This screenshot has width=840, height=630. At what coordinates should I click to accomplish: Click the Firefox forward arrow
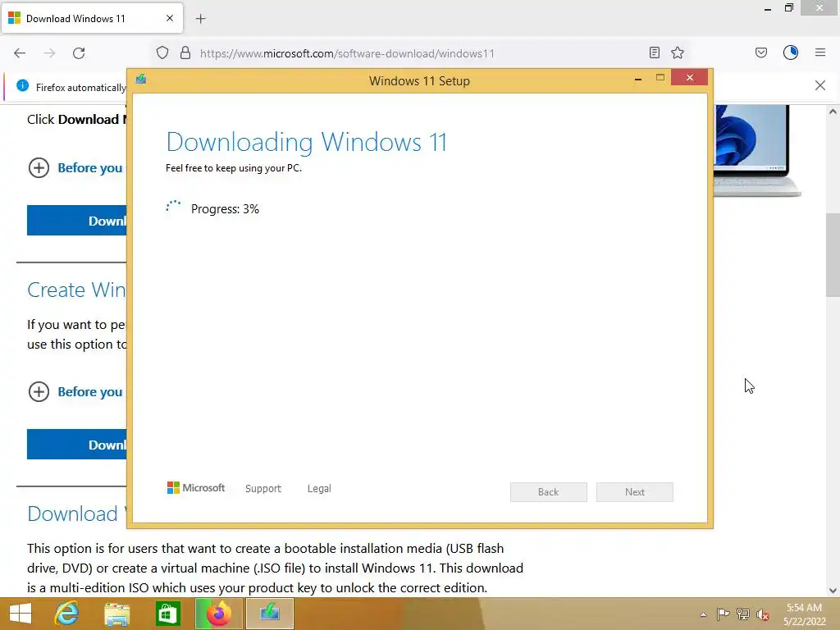pos(49,53)
